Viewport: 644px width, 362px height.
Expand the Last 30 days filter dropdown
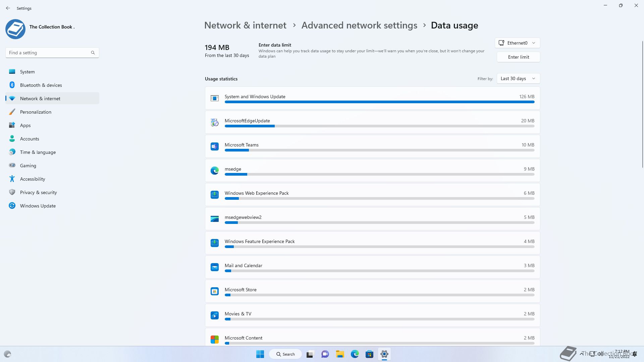pos(518,78)
